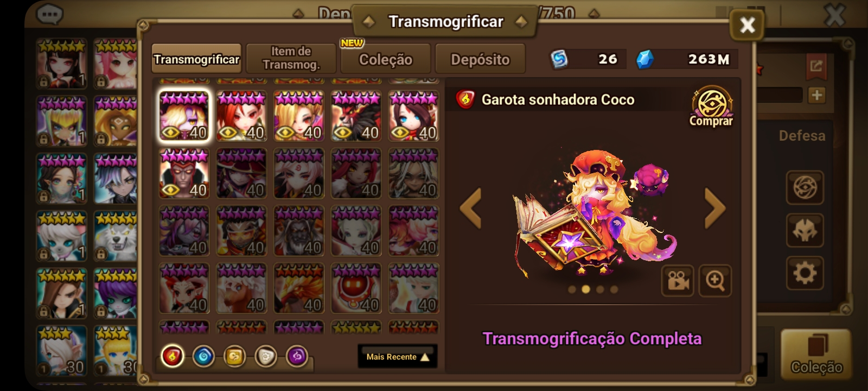The image size is (868, 391).
Task: Click the Comprar transmog purchase icon
Action: coord(711,107)
